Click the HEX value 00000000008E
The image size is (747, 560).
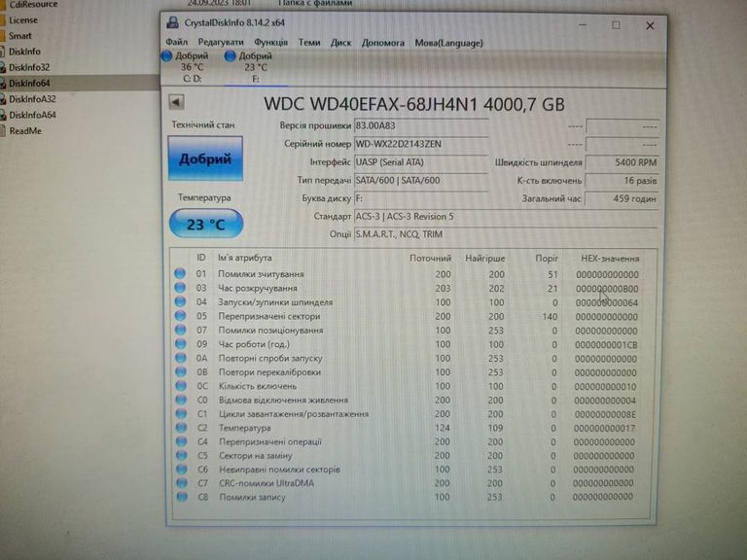(x=605, y=415)
